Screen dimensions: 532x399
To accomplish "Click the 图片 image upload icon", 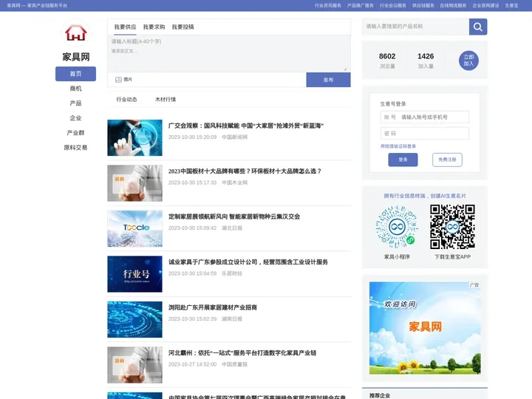I will click(118, 80).
